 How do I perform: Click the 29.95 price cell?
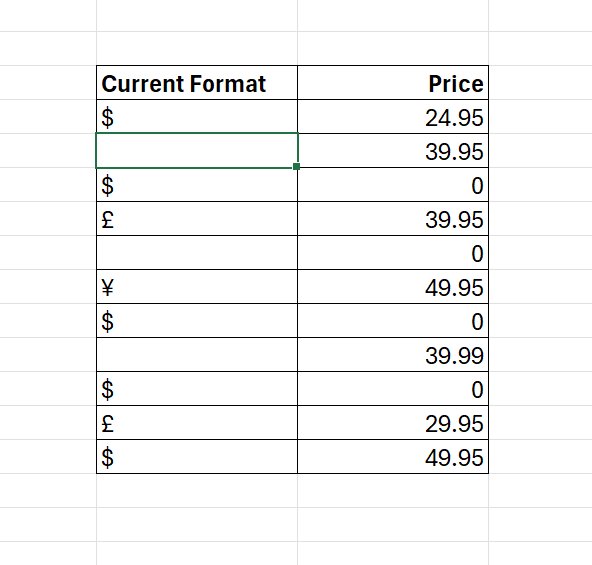(393, 423)
